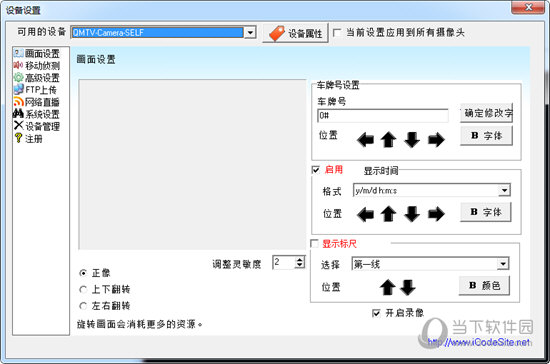The image size is (550, 364).
Task: Toggle the 开启录像 checkbox
Action: (376, 313)
